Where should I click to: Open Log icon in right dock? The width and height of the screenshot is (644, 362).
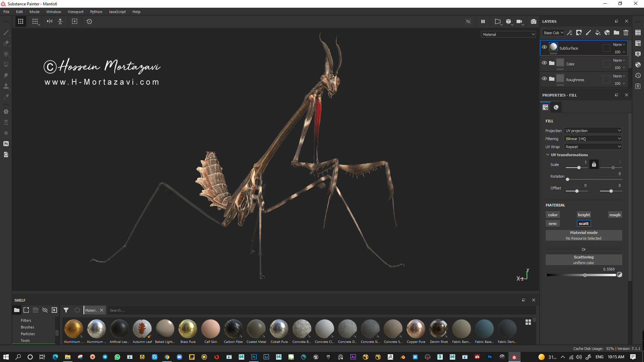pyautogui.click(x=638, y=86)
